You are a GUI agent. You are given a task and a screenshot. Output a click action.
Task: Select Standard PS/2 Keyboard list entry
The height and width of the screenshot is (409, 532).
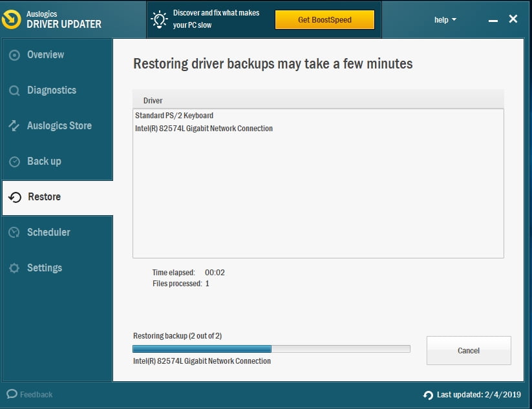click(x=174, y=116)
